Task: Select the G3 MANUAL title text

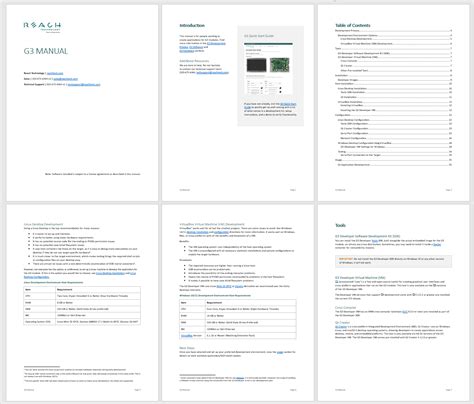Action: [x=46, y=51]
